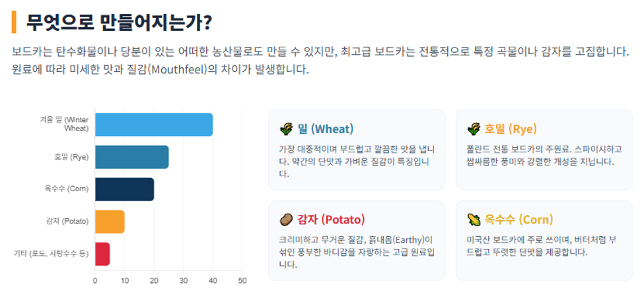Viewport: 644px width, 308px height.
Task: Click the red 기타 bar in chart
Action: click(102, 254)
